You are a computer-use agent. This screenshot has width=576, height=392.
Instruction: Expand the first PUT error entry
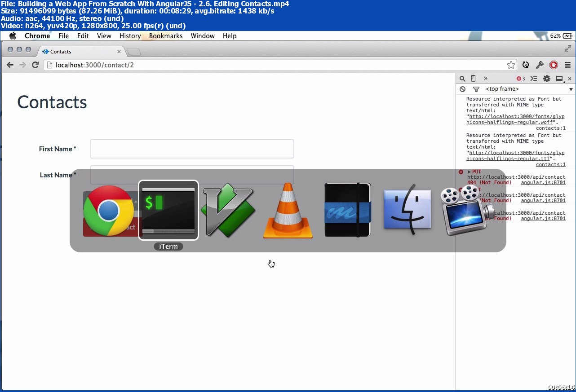pos(469,172)
